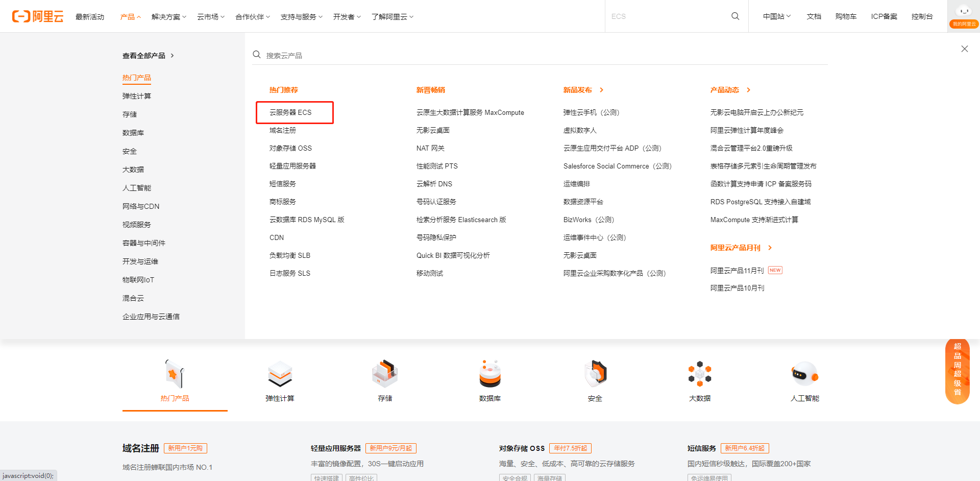Open the 虚拟数字人 link
This screenshot has width=980, height=481.
(580, 130)
